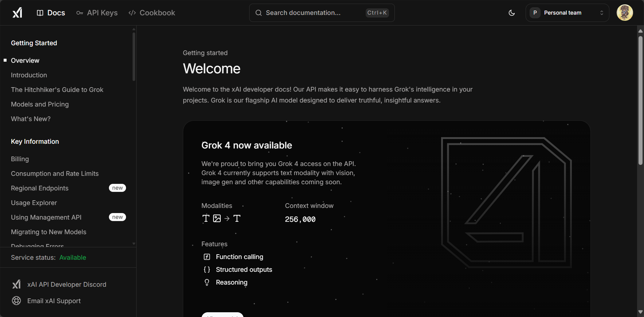This screenshot has width=644, height=317.
Task: Click the Function calling feature icon
Action: click(x=207, y=257)
